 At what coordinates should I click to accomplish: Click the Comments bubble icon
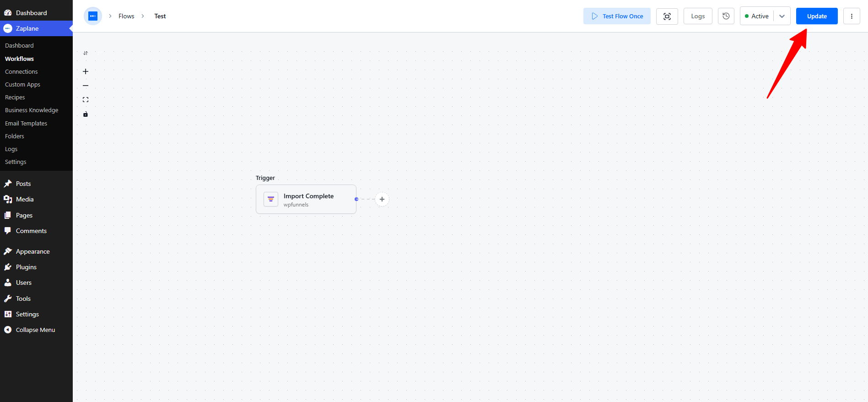coord(8,231)
